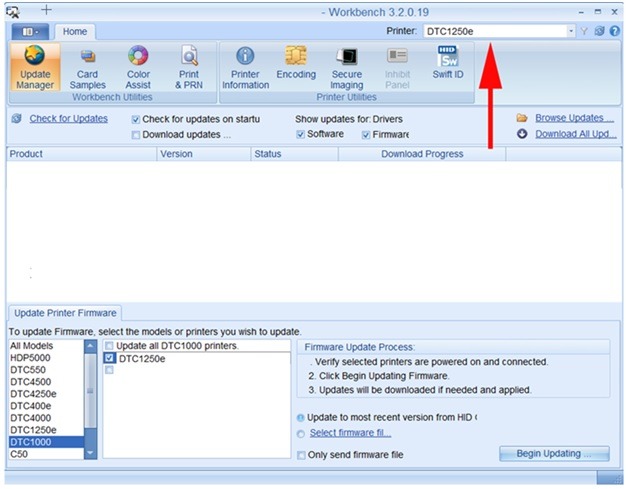Expand the Printer dropdown list

click(x=571, y=31)
